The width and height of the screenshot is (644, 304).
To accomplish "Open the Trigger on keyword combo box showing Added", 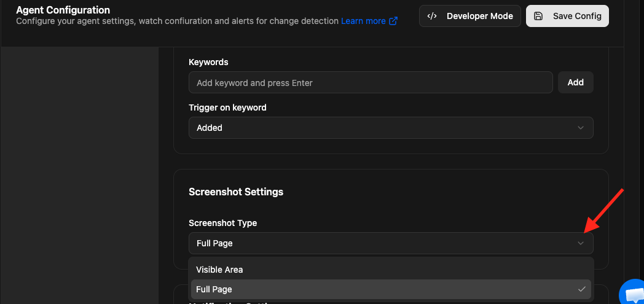I will [390, 128].
